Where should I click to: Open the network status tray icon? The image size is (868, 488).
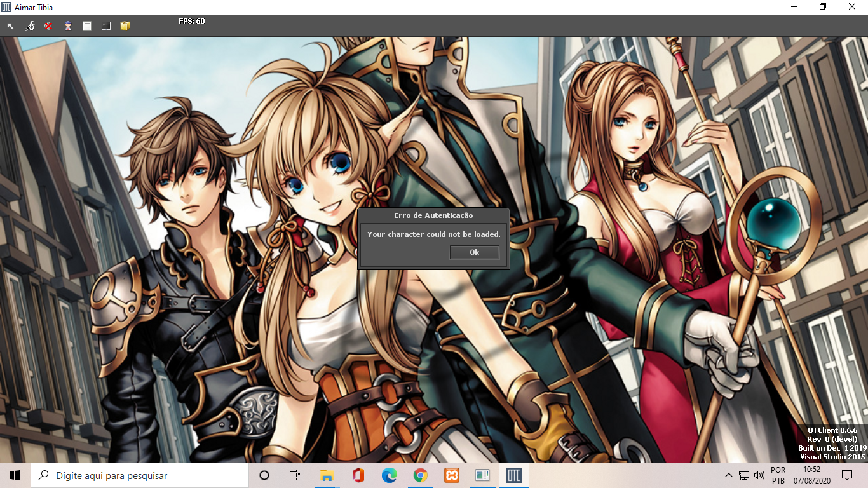(x=744, y=475)
